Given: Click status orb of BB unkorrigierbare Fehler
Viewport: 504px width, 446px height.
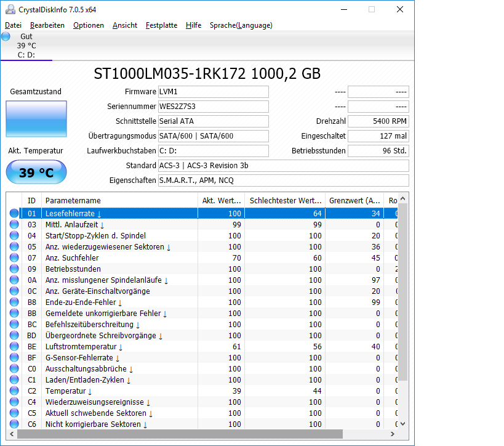Looking at the screenshot, I should pos(14,313).
